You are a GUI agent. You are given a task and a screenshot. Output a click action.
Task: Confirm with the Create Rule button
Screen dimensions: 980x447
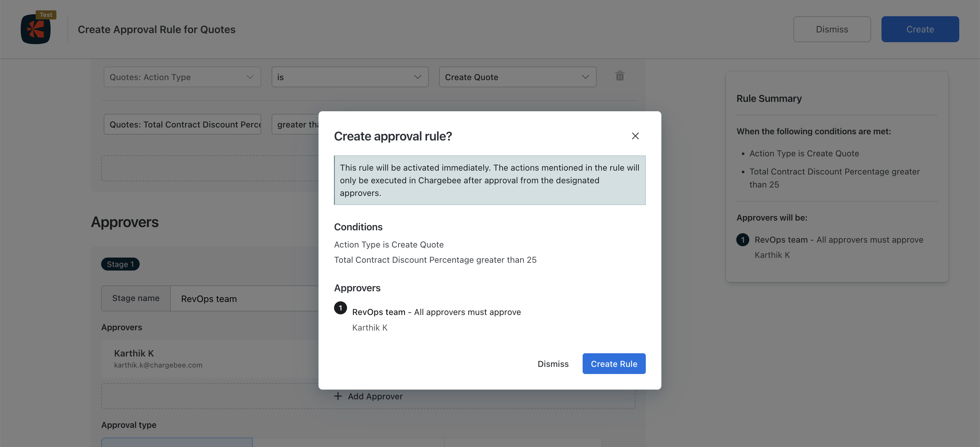click(x=613, y=364)
